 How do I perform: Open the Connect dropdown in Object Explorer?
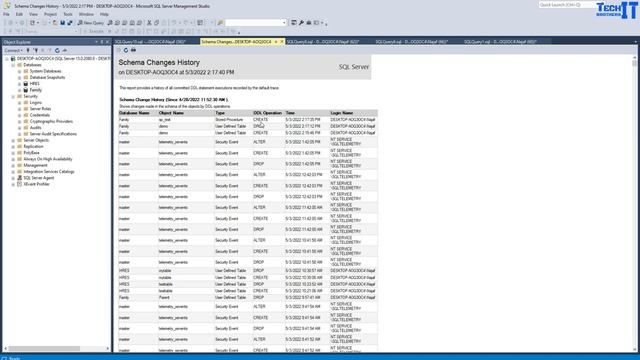[13, 51]
